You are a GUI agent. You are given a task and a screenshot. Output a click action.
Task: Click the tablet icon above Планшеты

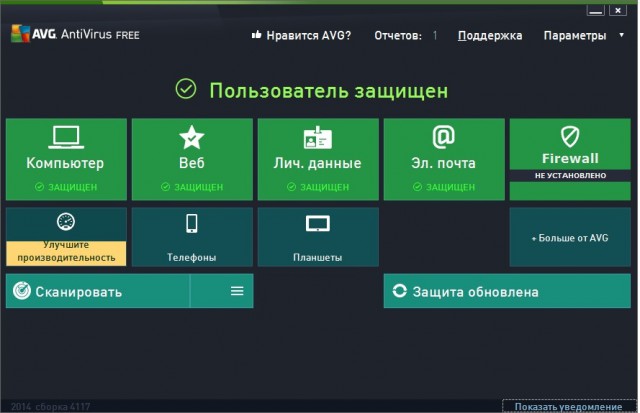[x=318, y=224]
